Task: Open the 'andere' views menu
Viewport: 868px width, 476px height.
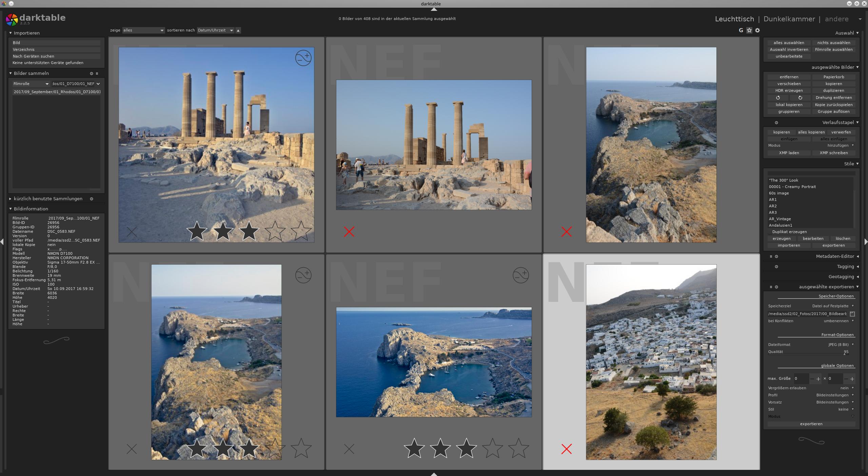Action: tap(836, 19)
